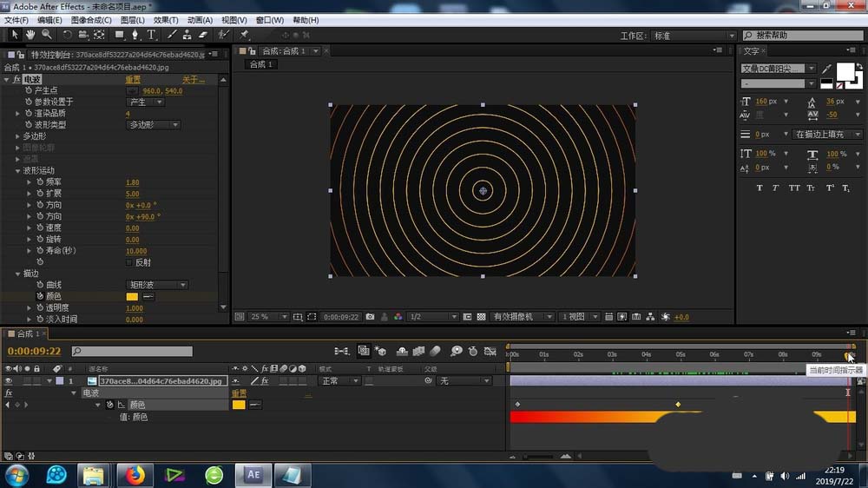Activate the horizontal Type tool
This screenshot has height=488, width=868.
click(151, 35)
